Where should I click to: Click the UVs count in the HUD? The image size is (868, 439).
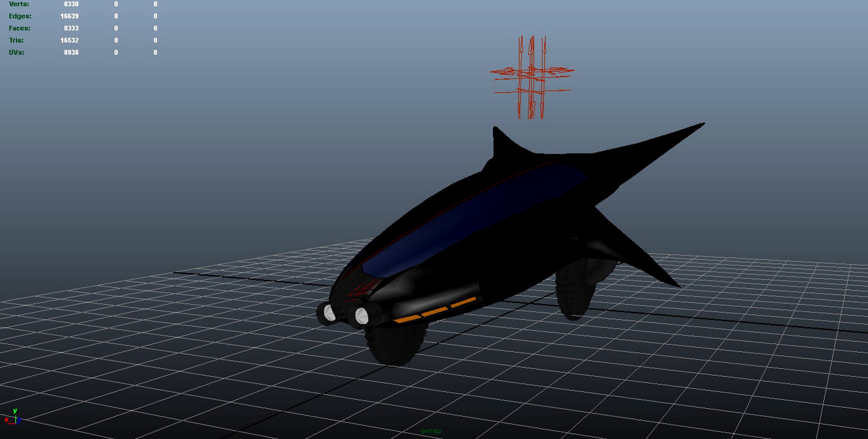pos(72,52)
